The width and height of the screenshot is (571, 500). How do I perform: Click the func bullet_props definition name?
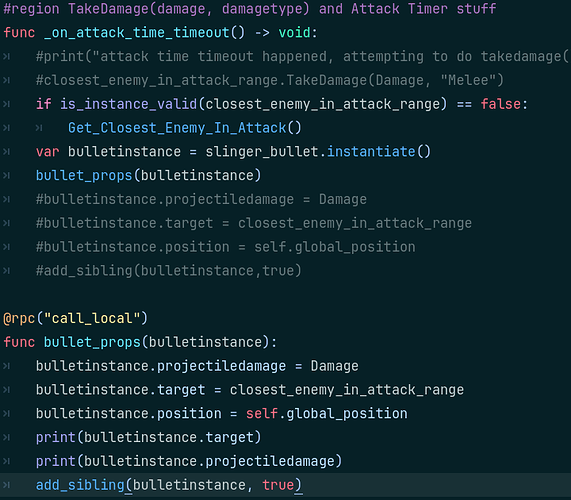92,342
